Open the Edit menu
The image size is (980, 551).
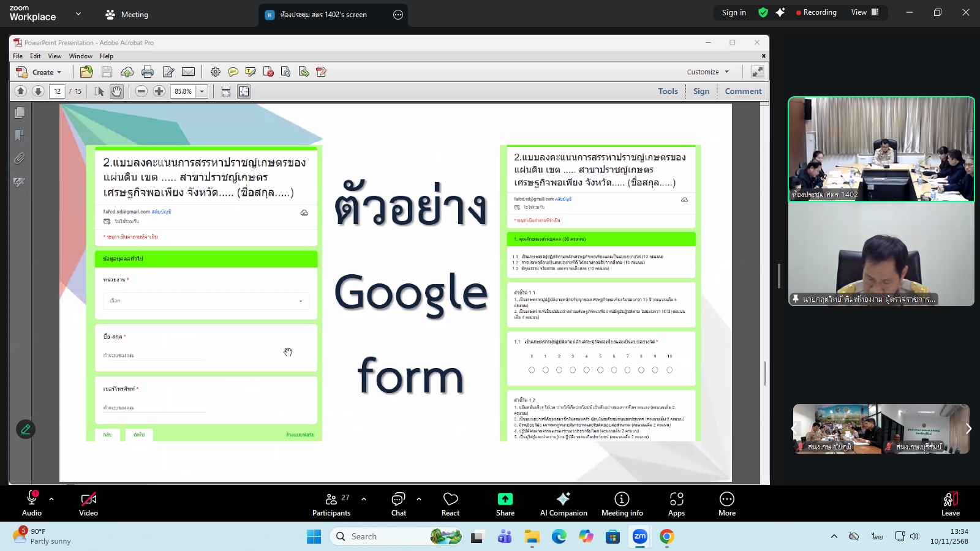pos(35,56)
